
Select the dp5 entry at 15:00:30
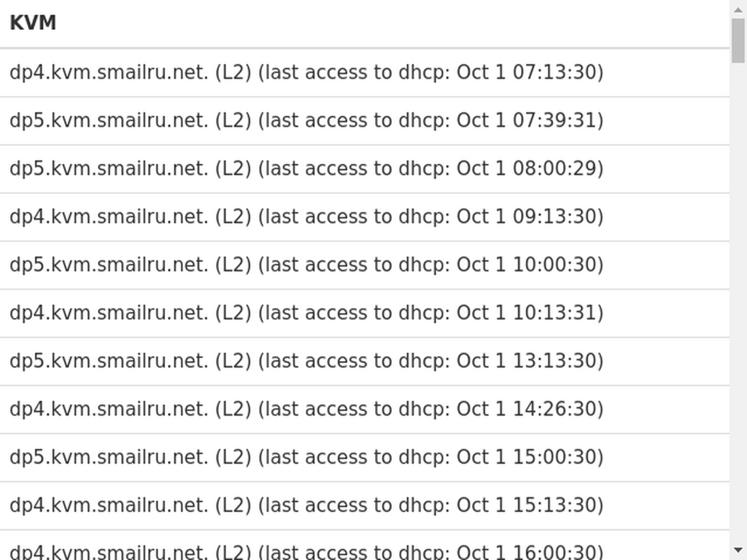click(365, 457)
